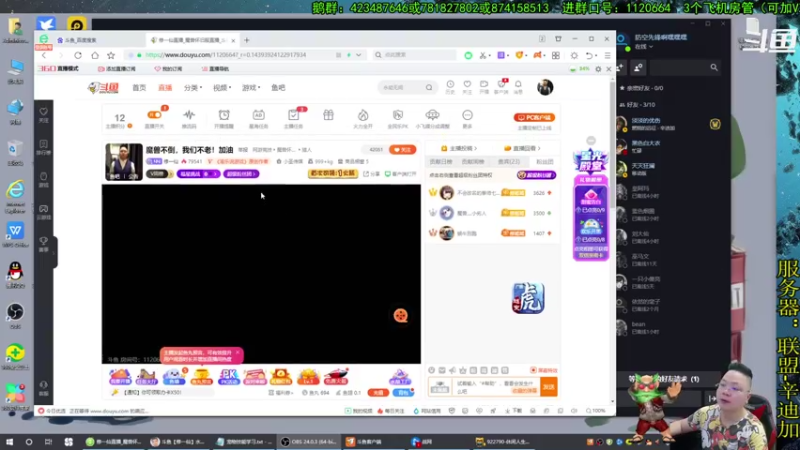Click the browser refresh button

(x=78, y=55)
